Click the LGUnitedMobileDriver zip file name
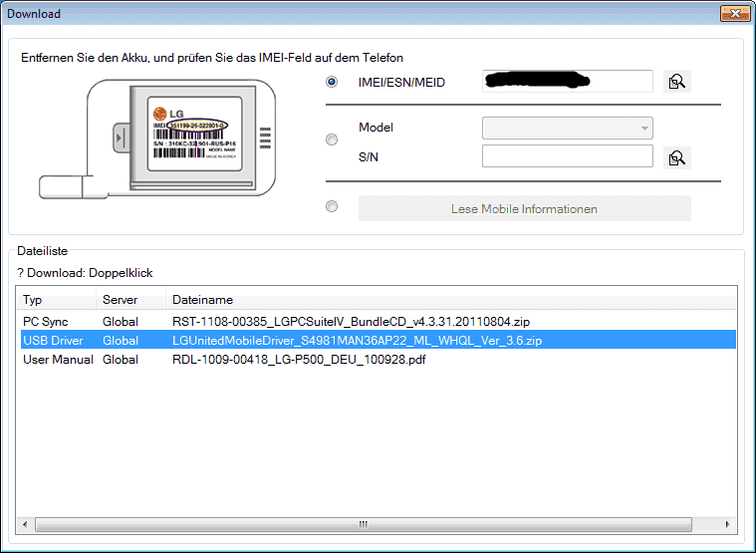756x553 pixels. tap(358, 341)
